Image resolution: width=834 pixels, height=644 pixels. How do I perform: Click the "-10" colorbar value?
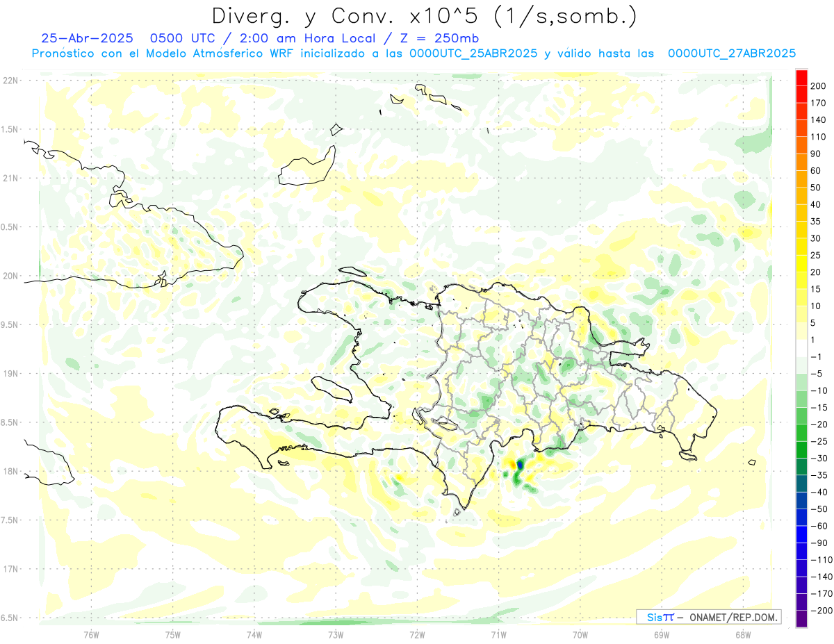819,390
